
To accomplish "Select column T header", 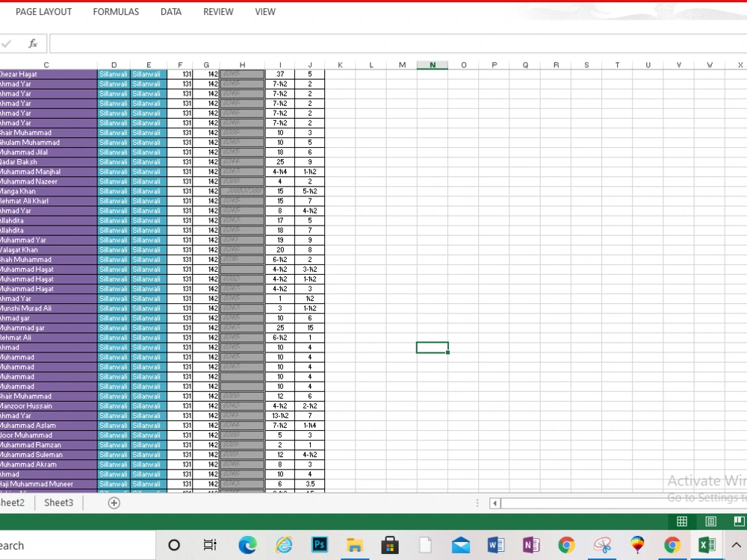I will pyautogui.click(x=618, y=65).
